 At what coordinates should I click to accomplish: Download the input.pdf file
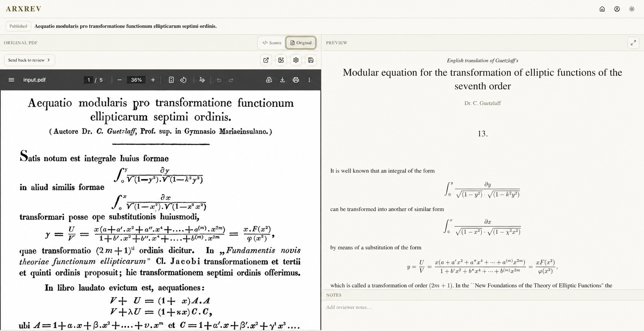pyautogui.click(x=282, y=80)
